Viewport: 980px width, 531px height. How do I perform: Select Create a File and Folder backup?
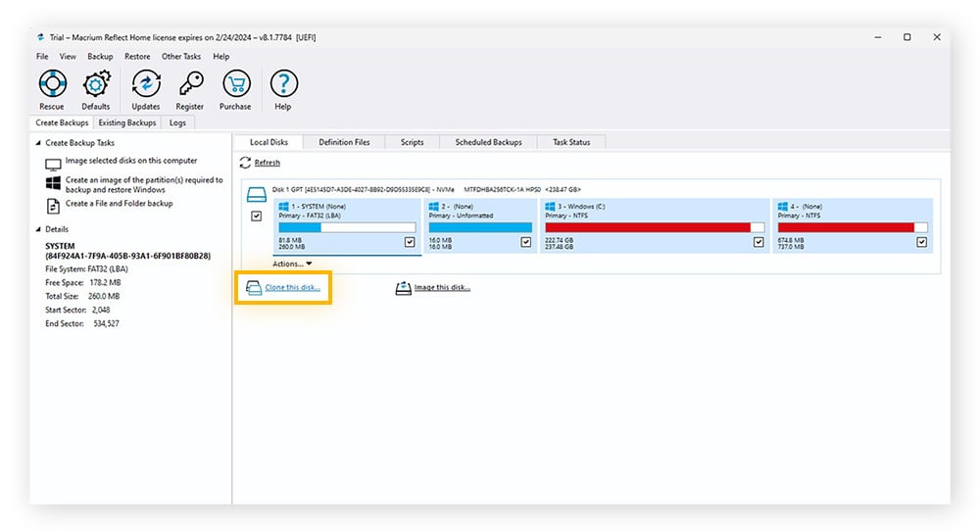tap(119, 204)
